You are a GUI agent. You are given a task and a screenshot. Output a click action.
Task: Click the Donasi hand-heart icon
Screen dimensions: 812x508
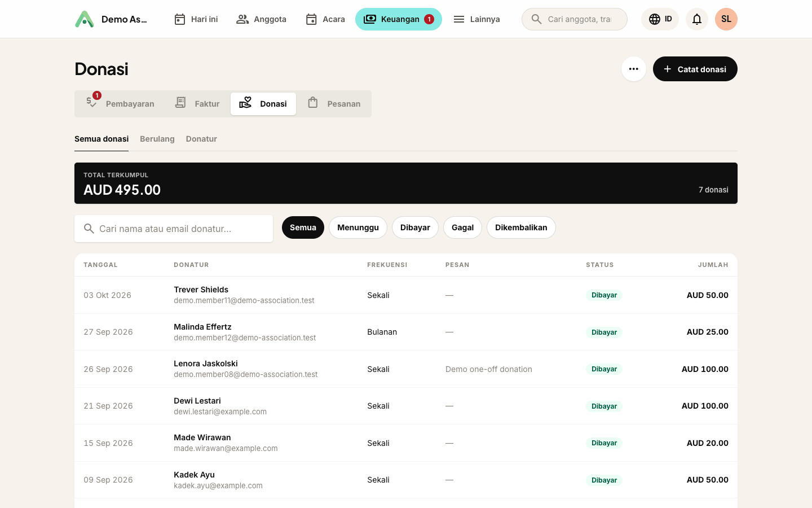pos(245,103)
